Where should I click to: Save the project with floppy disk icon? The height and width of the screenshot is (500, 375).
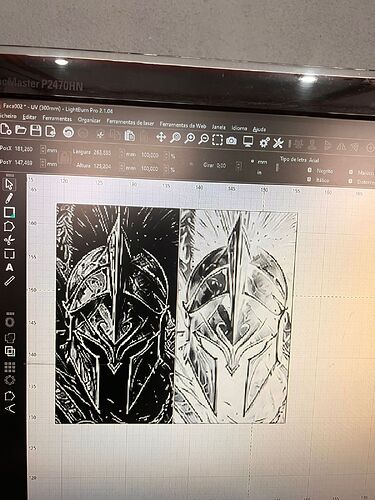pos(36,130)
